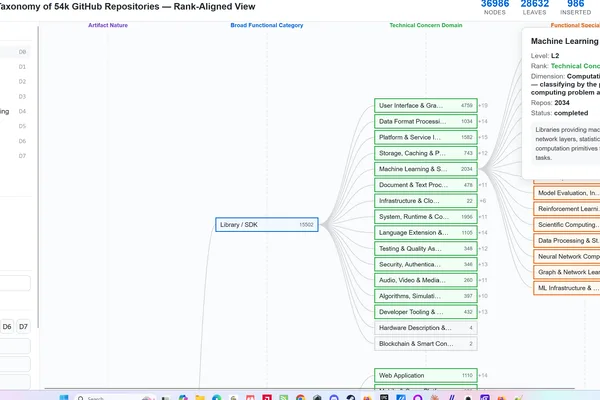The height and width of the screenshot is (400, 600).
Task: Open Windows Start menu in taskbar
Action: (64, 398)
